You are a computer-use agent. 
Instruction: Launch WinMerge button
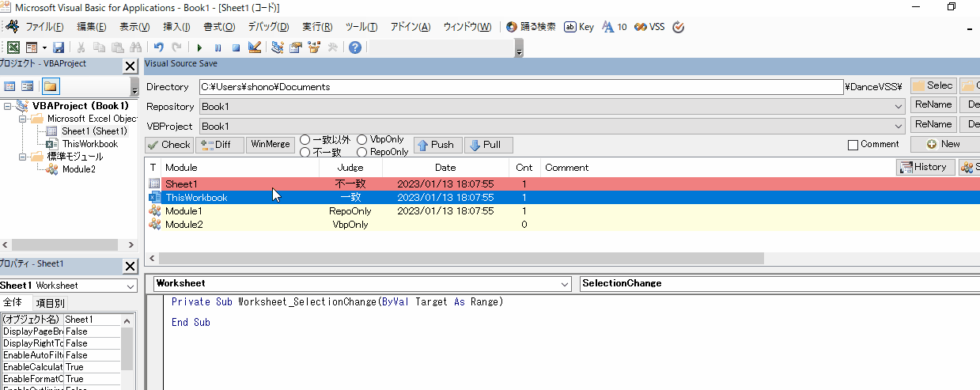[271, 145]
